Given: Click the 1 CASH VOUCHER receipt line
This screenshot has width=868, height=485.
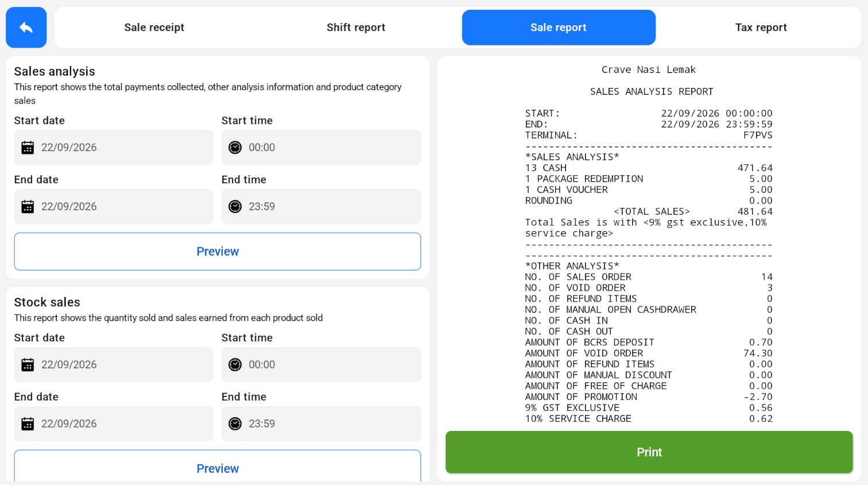Looking at the screenshot, I should 649,190.
